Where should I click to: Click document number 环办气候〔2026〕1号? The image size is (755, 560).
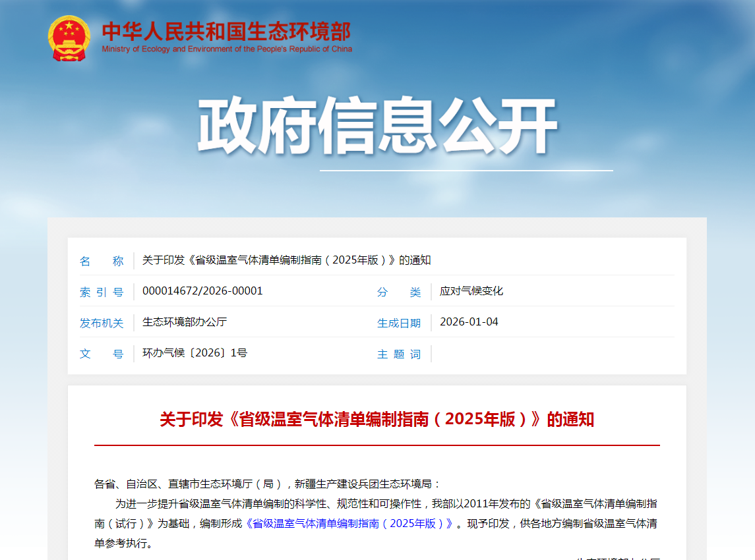coord(195,353)
